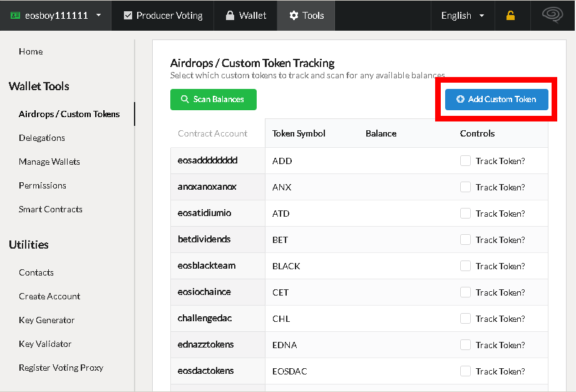Click the Tools gear icon
The width and height of the screenshot is (576, 392).
(294, 16)
